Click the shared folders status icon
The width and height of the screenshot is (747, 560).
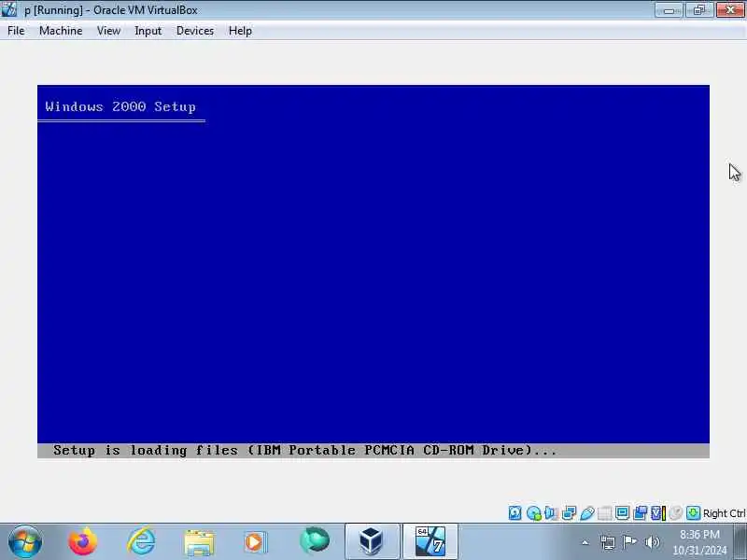604,512
